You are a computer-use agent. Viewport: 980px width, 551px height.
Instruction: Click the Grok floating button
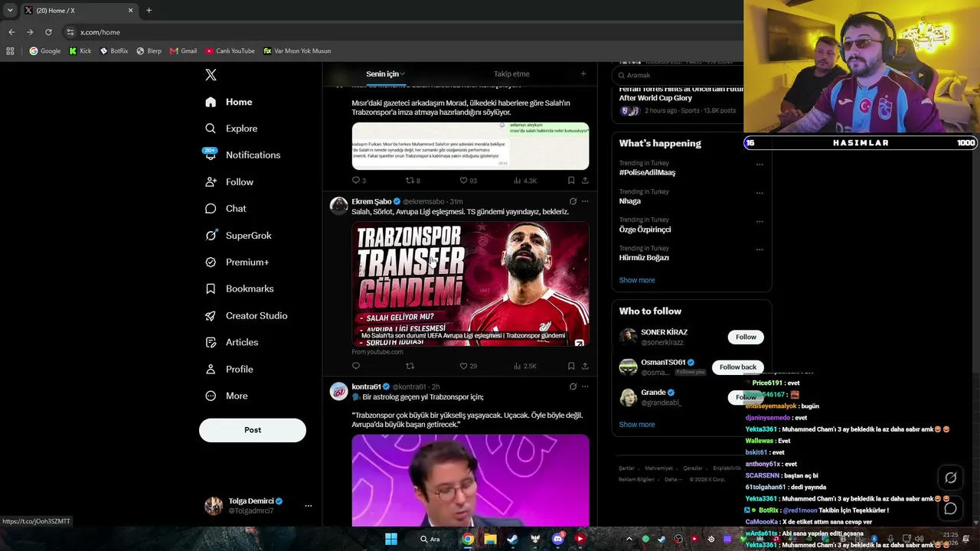[950, 478]
